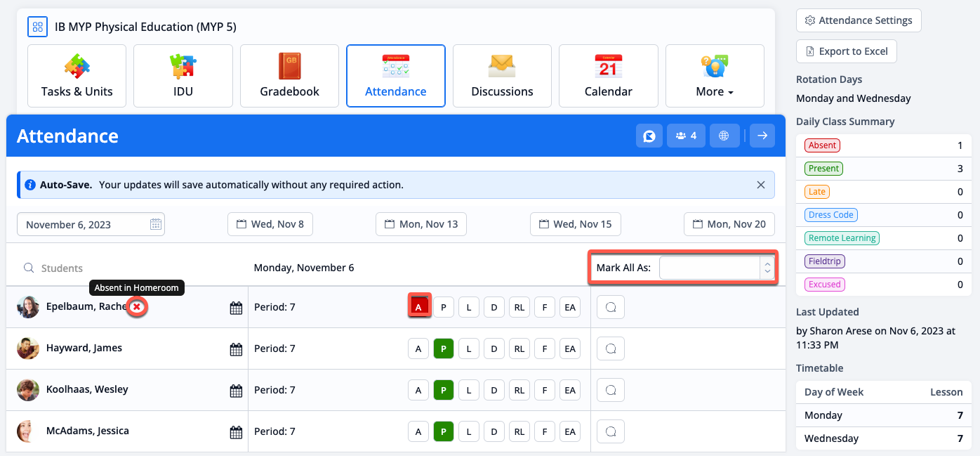Mark James Hayward as Absent
The width and height of the screenshot is (980, 456).
[418, 348]
